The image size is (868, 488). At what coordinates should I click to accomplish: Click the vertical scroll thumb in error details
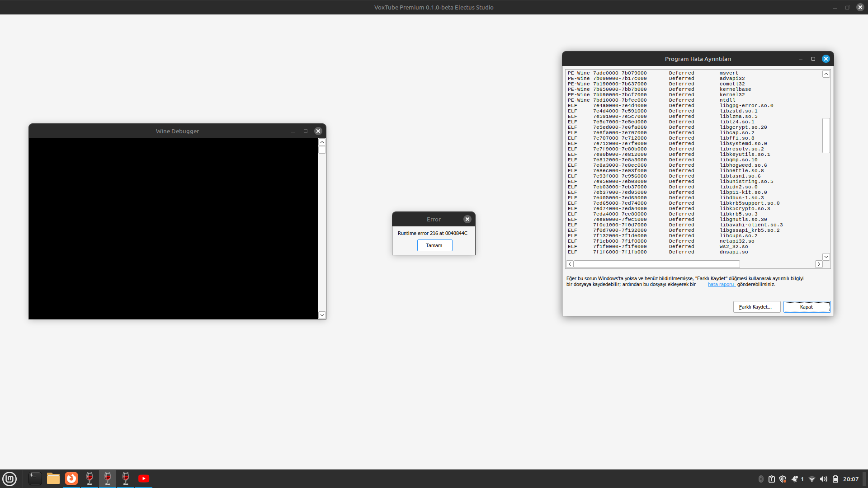tap(826, 136)
